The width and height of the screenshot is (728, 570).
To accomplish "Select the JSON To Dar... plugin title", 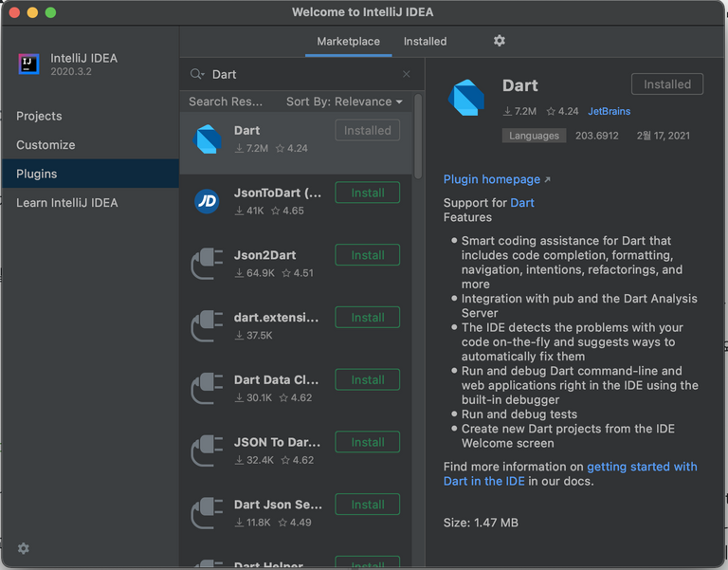I will 277,442.
